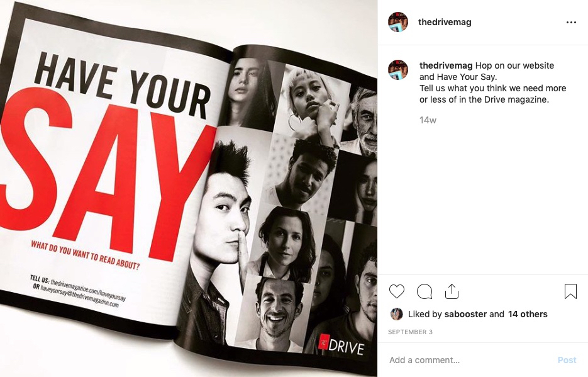Open thedrivemag profile picture in header
This screenshot has width=588, height=377.
pos(398,22)
